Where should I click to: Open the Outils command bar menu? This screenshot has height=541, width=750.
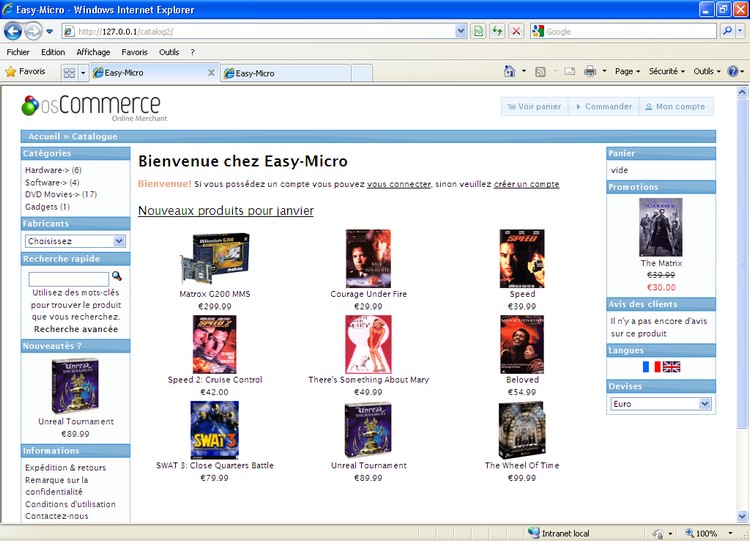[x=706, y=71]
